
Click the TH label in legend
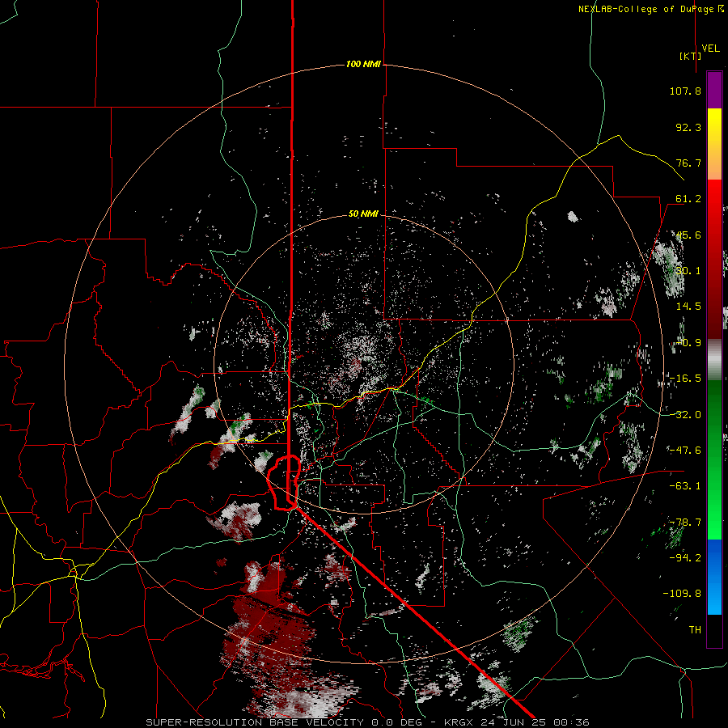[695, 630]
